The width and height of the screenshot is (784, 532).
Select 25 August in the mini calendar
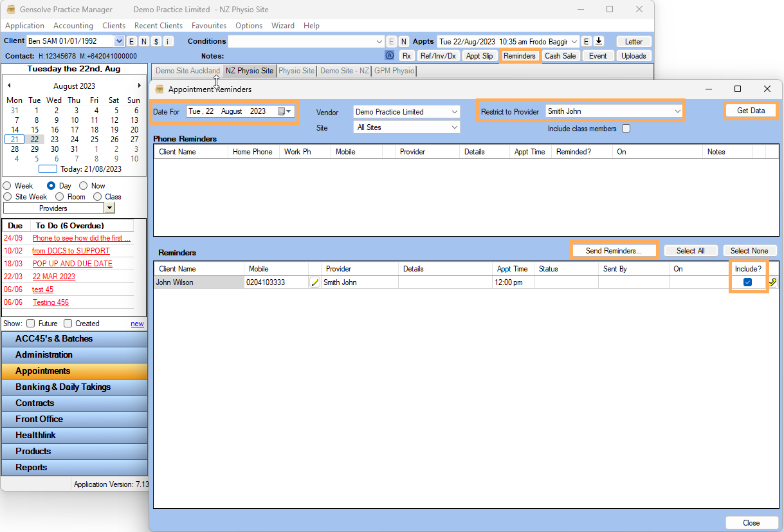tap(95, 140)
